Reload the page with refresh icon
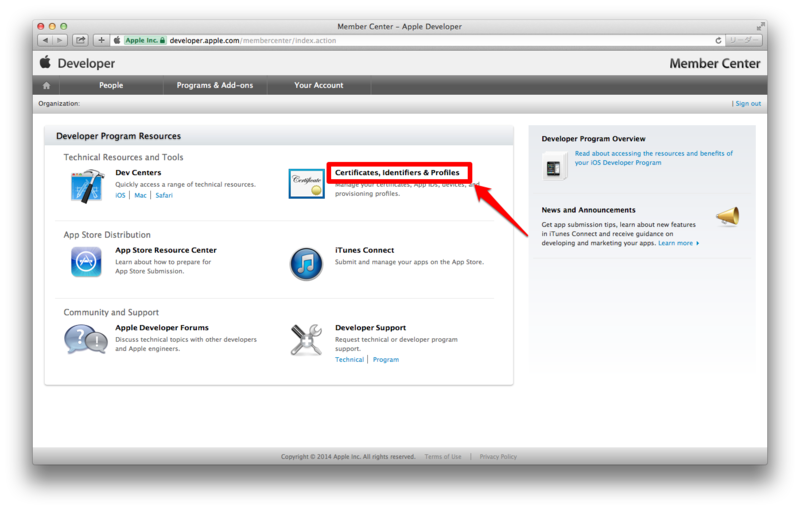The image size is (800, 510). [x=718, y=40]
